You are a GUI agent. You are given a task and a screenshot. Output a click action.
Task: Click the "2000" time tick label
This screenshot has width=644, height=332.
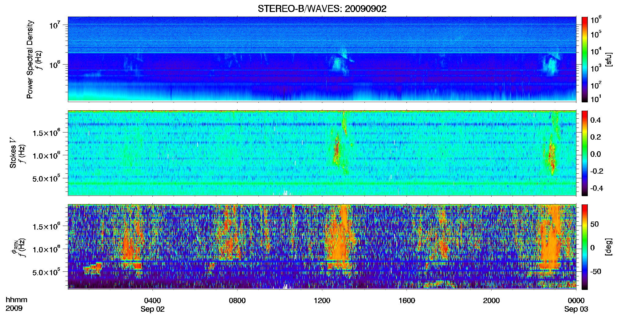[491, 300]
